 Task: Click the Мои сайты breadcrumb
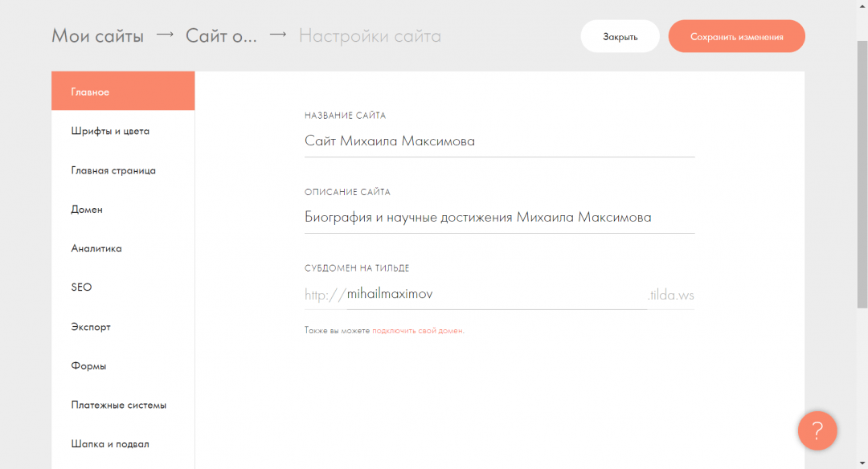point(97,36)
